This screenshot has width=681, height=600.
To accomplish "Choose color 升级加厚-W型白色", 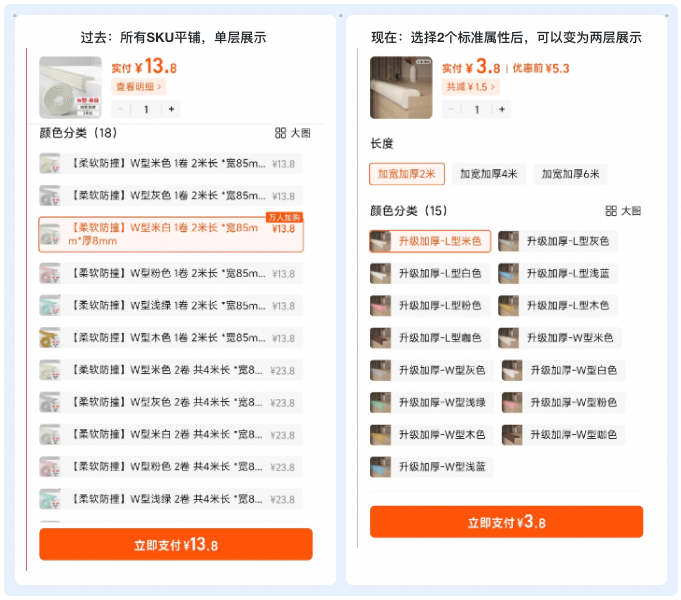I will pyautogui.click(x=563, y=370).
